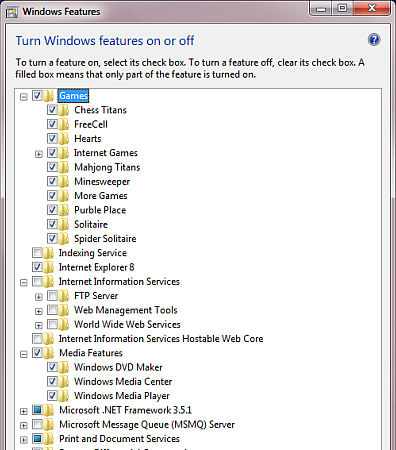396x450 pixels.
Task: Uncheck the FreeCell checkbox
Action: point(52,124)
